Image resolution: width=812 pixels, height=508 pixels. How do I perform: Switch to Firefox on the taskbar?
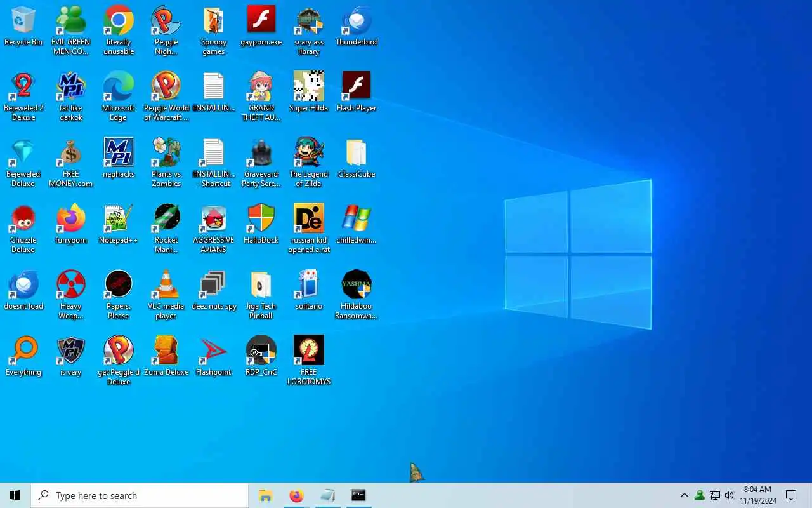[296, 495]
